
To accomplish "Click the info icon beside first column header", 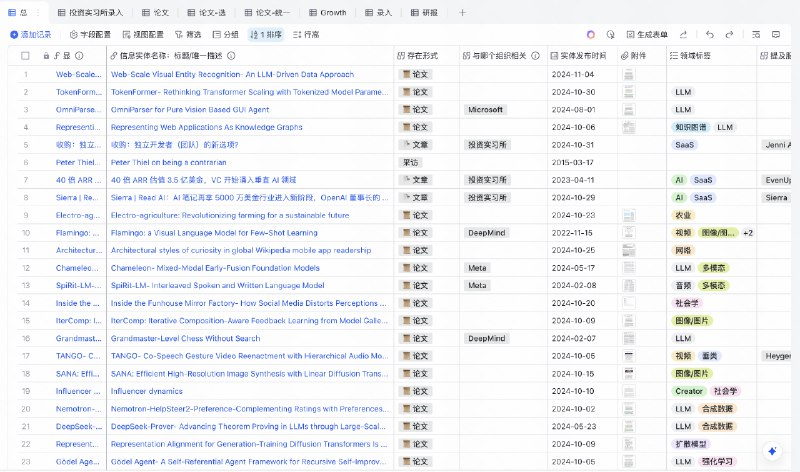I will (79, 56).
